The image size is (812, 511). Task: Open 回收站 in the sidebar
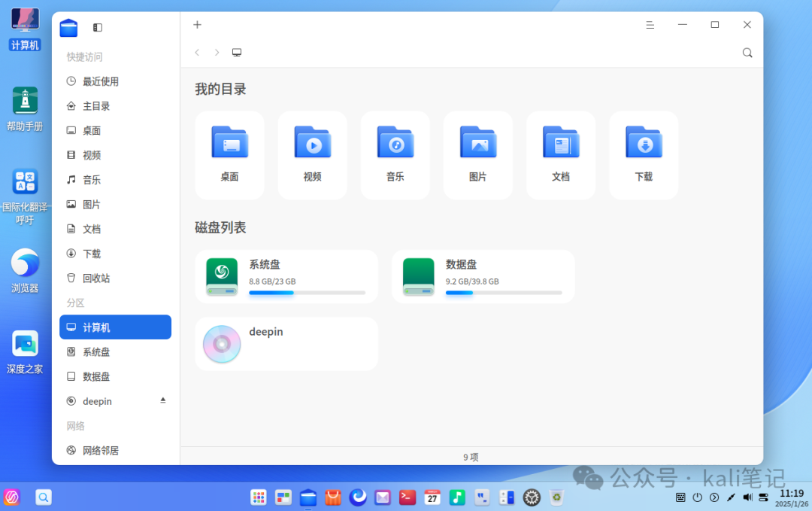click(116, 278)
